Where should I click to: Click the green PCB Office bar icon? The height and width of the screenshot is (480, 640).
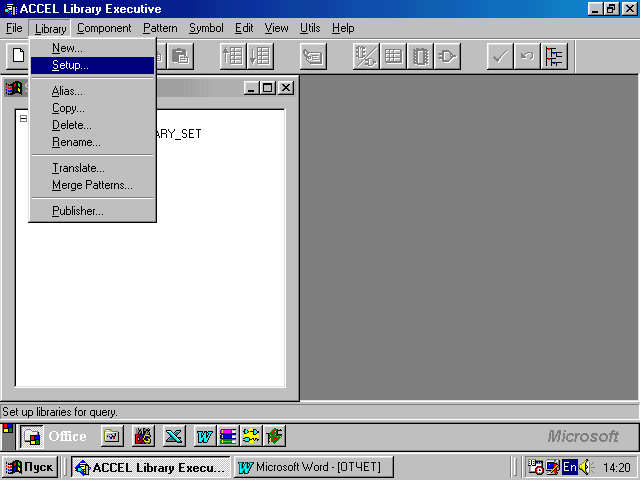274,436
